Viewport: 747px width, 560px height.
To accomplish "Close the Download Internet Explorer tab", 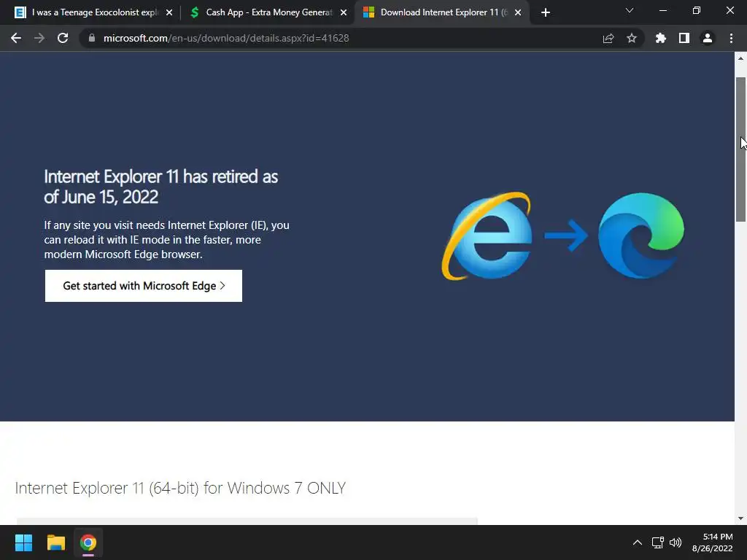I will [518, 13].
